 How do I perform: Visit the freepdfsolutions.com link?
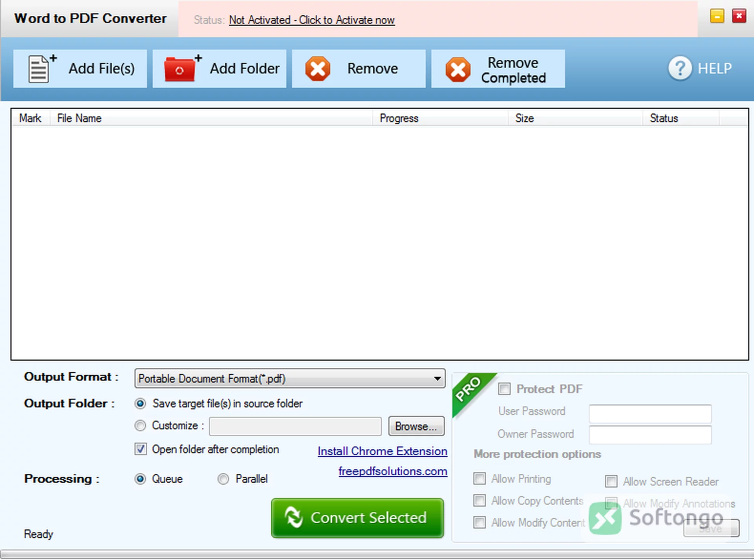click(393, 471)
